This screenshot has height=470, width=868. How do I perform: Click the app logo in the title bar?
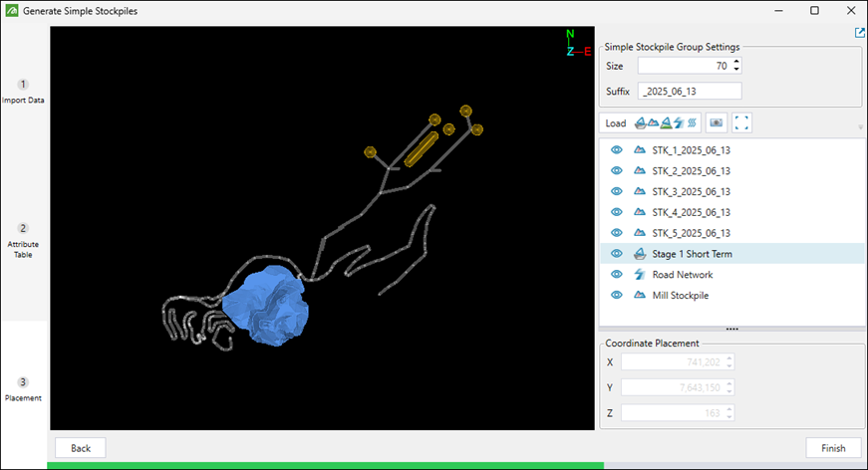(12, 11)
